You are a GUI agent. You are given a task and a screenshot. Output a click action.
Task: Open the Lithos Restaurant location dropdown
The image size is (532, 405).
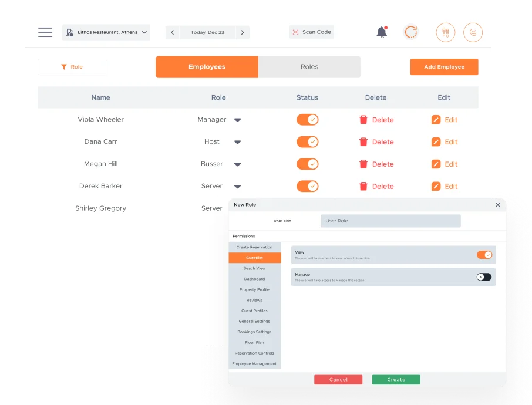[x=106, y=32]
